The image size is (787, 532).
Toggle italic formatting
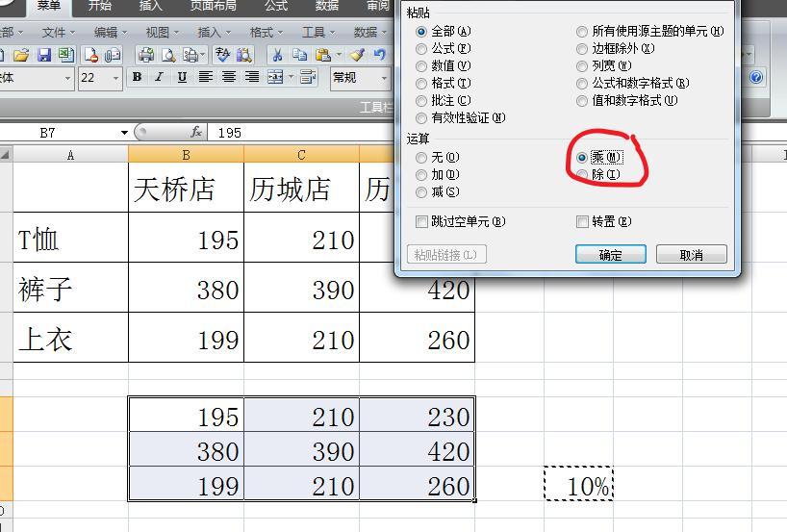(159, 77)
